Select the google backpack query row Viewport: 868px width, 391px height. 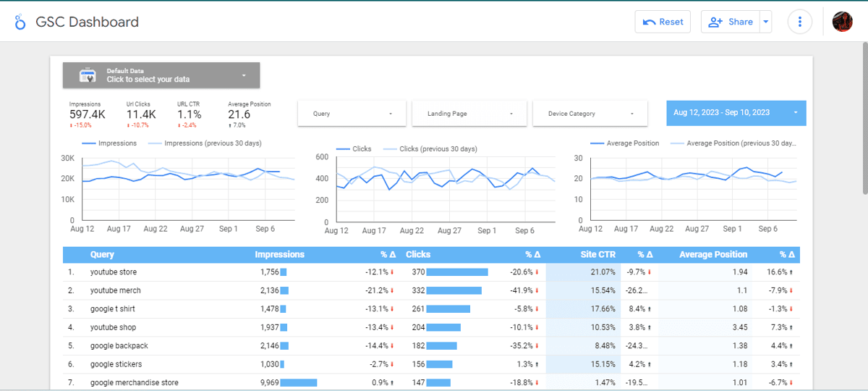(x=432, y=346)
